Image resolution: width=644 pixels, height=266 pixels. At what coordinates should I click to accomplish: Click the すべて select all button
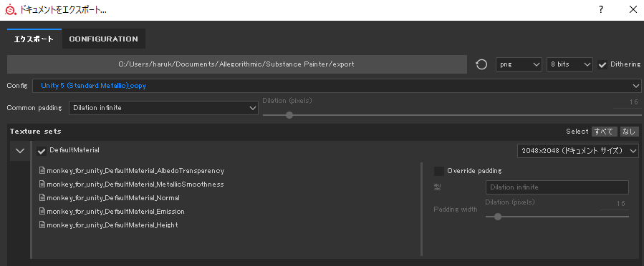pyautogui.click(x=605, y=131)
